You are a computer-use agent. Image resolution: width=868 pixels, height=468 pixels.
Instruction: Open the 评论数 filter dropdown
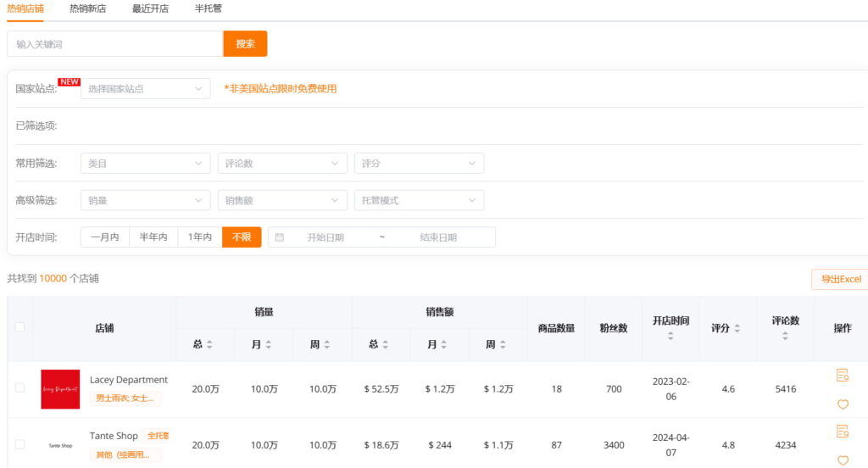pos(282,164)
